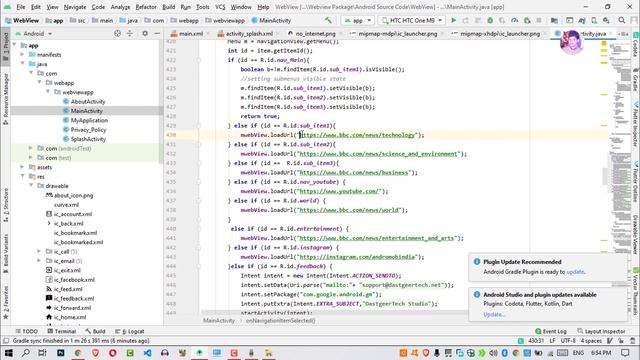Open the Build tool window
The image size is (640, 360).
click(96, 331)
